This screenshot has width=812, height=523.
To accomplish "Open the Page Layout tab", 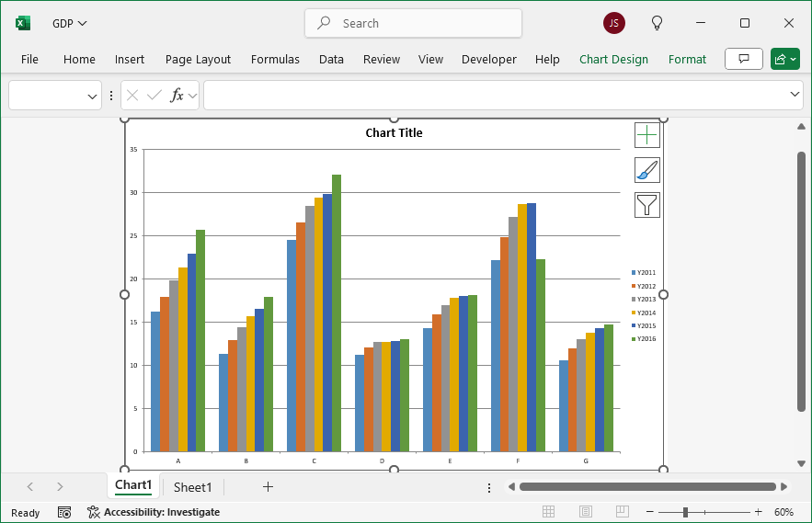I will (x=198, y=60).
